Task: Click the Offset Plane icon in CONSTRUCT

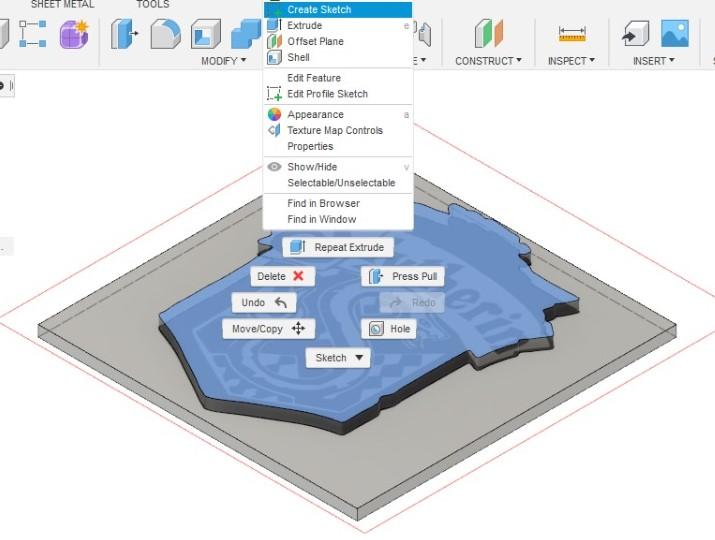Action: [x=488, y=34]
